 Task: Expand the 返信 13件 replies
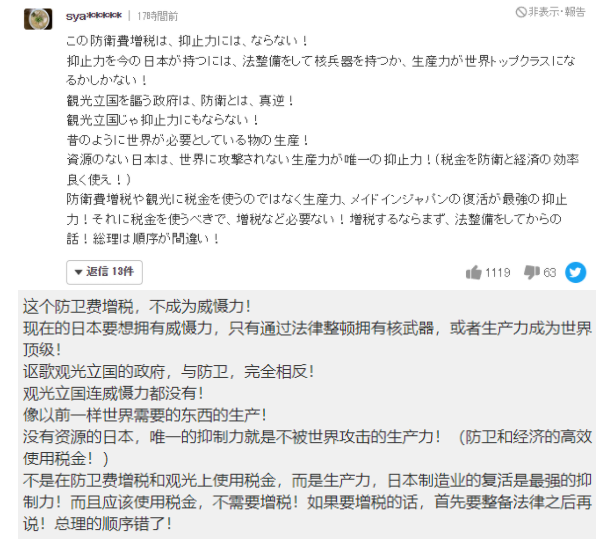[x=104, y=272]
